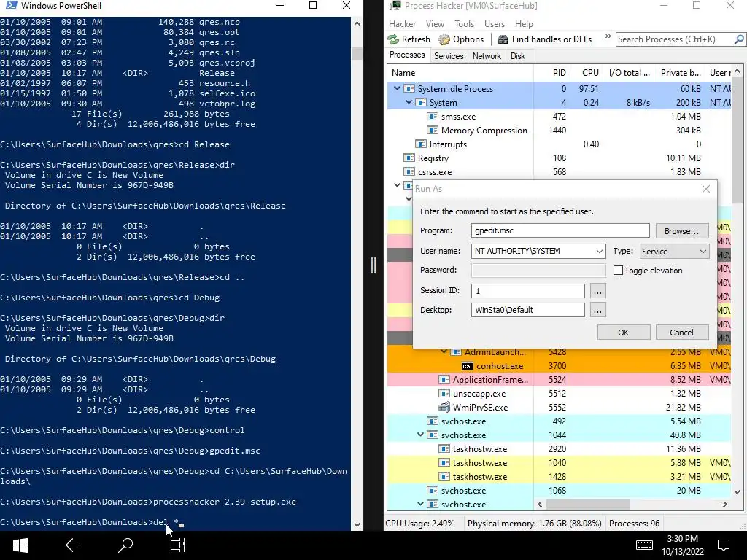Click the unsecapp.exe process icon
This screenshot has width=747, height=560.
tap(444, 394)
